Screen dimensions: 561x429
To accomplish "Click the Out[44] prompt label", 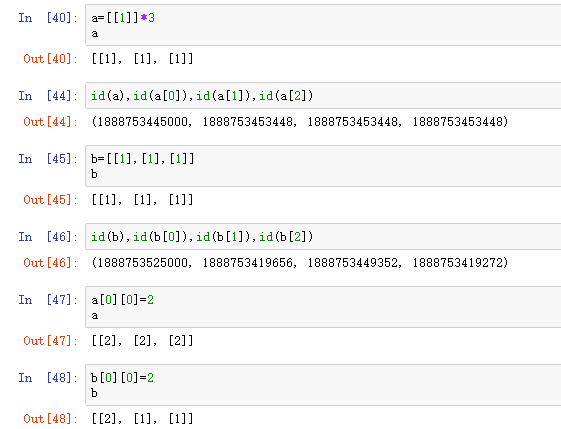I will coord(50,122).
